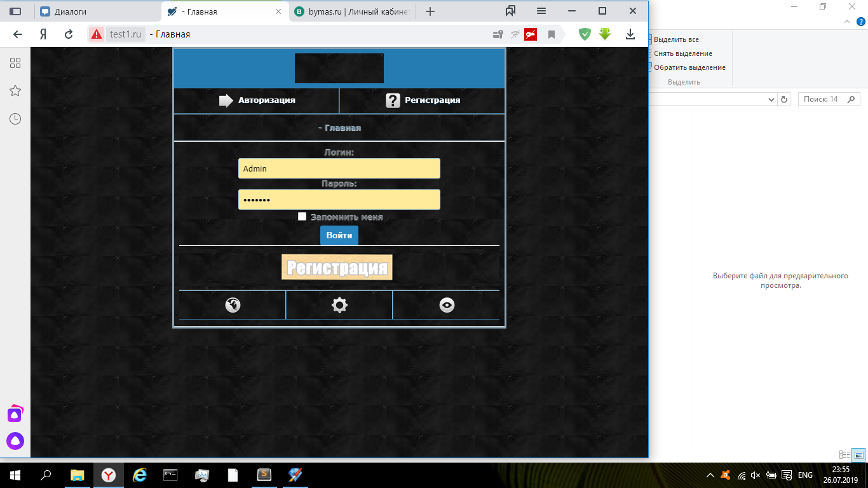This screenshot has width=868, height=488.
Task: Open the browser hamburger menu
Action: coord(541,11)
